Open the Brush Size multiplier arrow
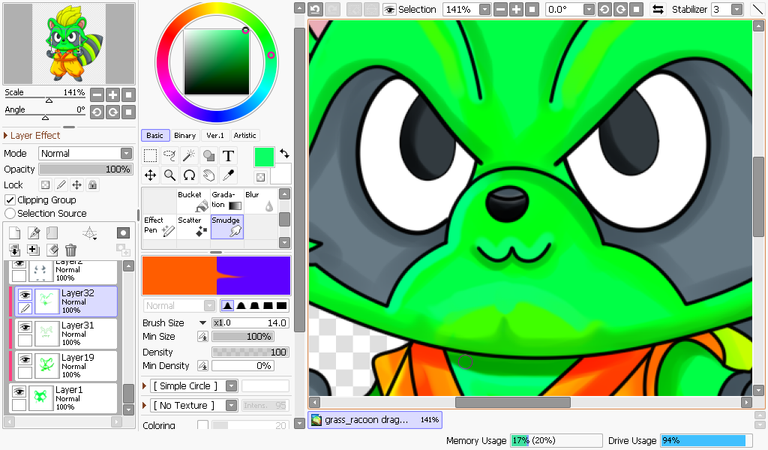This screenshot has height=450, width=768. [x=202, y=323]
